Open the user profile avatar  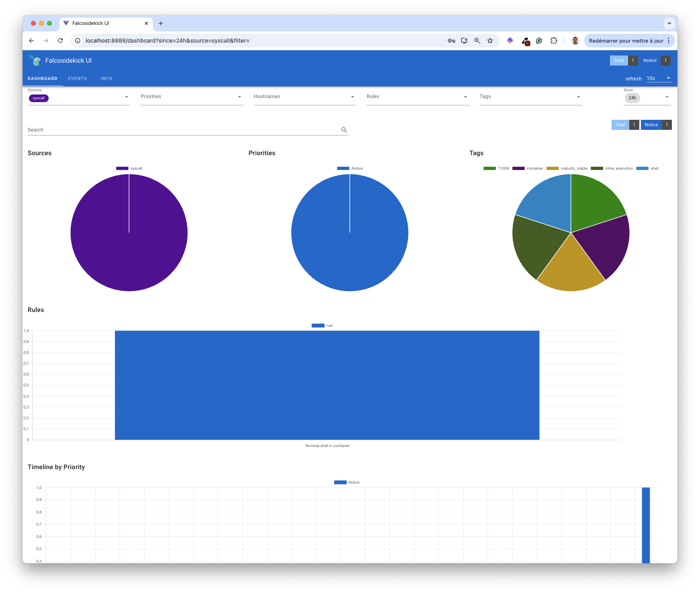pyautogui.click(x=575, y=41)
